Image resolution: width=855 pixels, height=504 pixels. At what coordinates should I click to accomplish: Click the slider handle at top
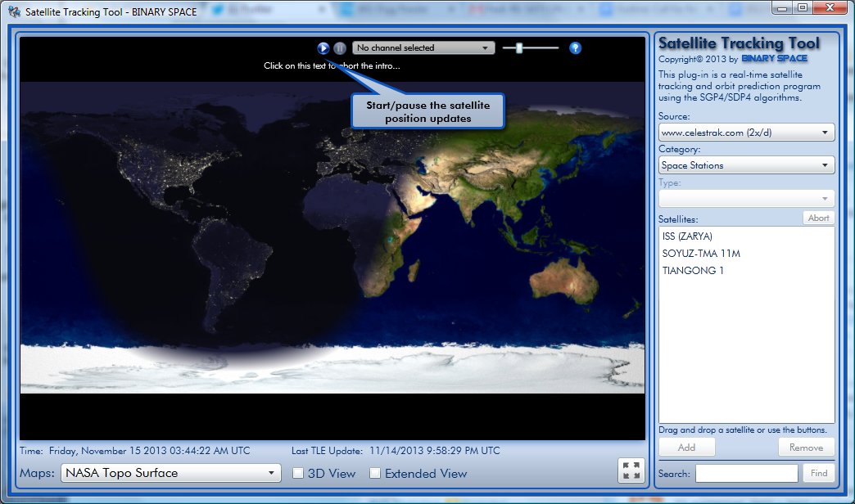pos(519,48)
